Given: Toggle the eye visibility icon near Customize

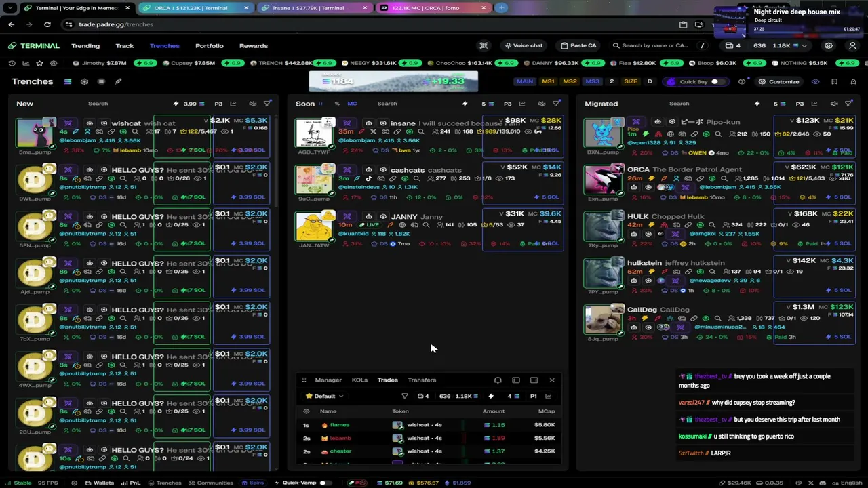Looking at the screenshot, I should click(x=815, y=81).
